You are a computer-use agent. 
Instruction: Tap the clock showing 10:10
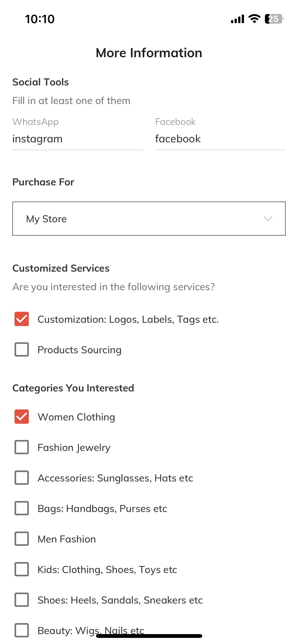click(x=40, y=19)
